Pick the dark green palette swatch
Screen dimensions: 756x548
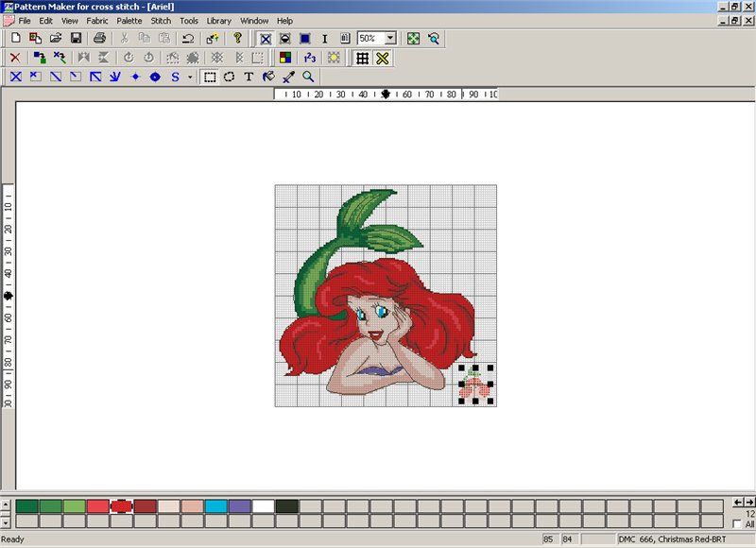coord(27,506)
